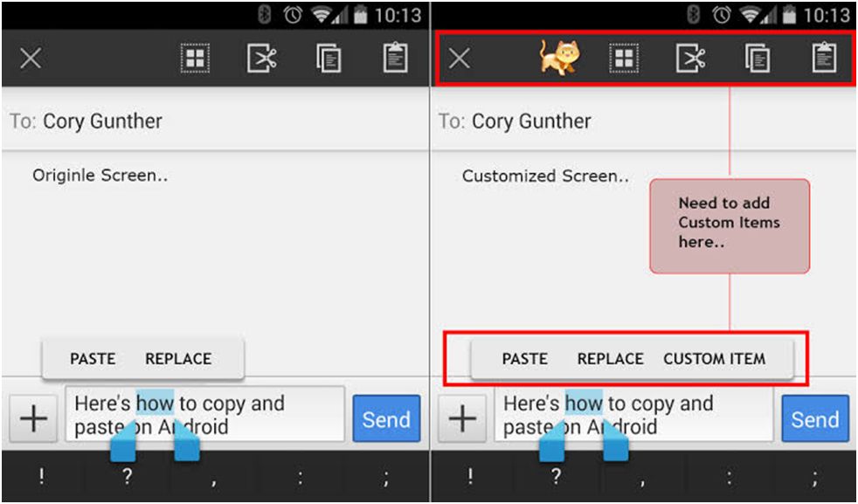Tap 'Originle Screen..' message text
This screenshot has width=858, height=504.
[x=100, y=176]
